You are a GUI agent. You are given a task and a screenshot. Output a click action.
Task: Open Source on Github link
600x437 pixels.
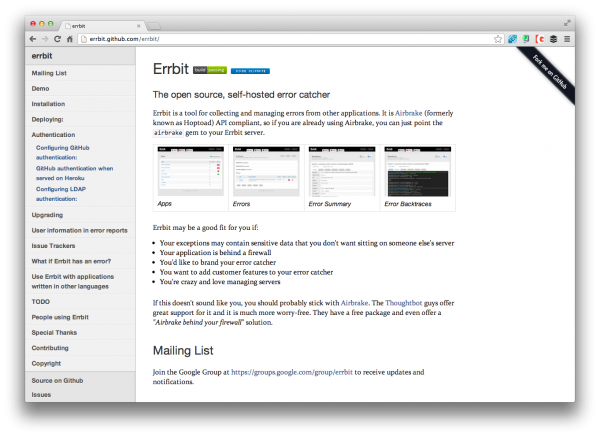pyautogui.click(x=57, y=380)
